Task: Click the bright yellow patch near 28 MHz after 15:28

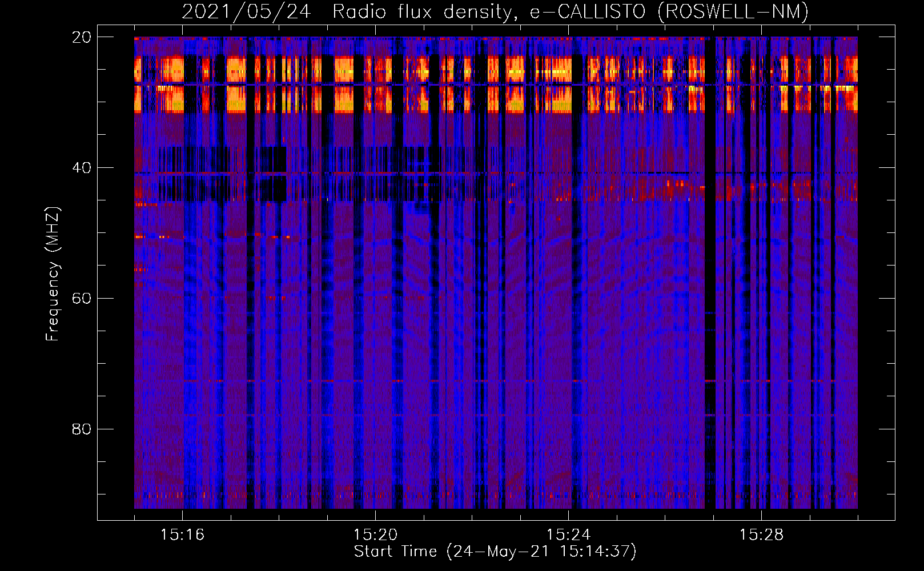Action: click(844, 89)
